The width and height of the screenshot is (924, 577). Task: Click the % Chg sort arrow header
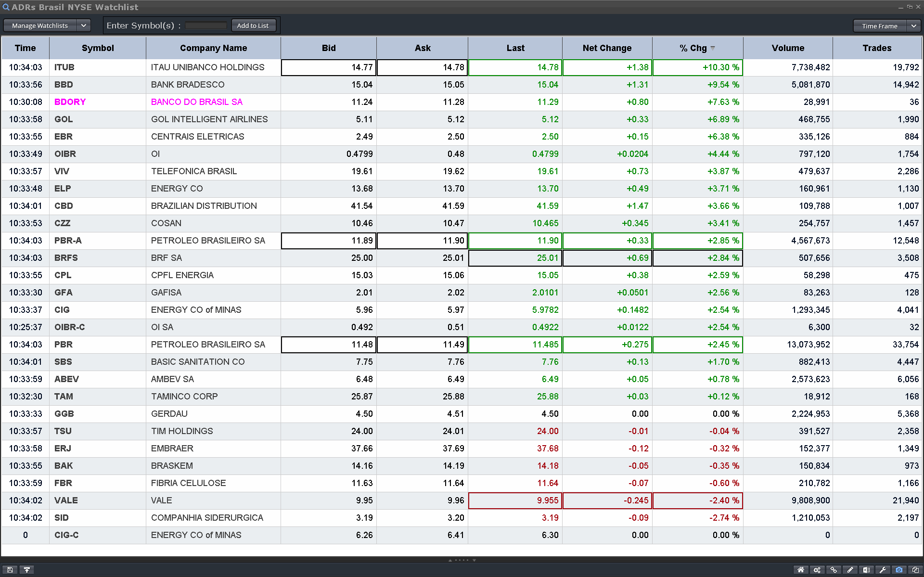point(713,48)
